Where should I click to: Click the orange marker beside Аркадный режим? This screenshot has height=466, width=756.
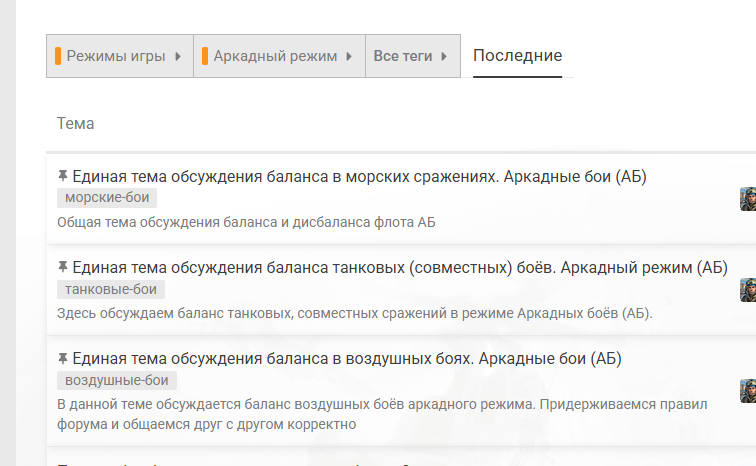pos(204,57)
